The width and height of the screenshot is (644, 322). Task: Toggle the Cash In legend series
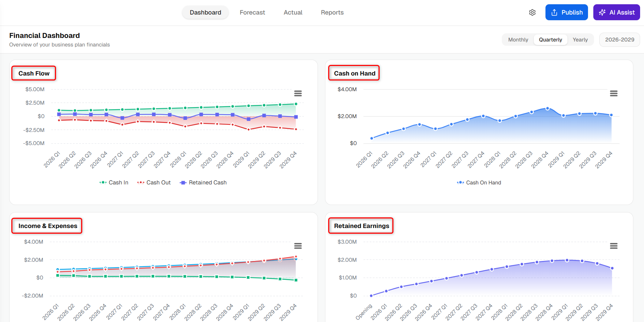(114, 183)
